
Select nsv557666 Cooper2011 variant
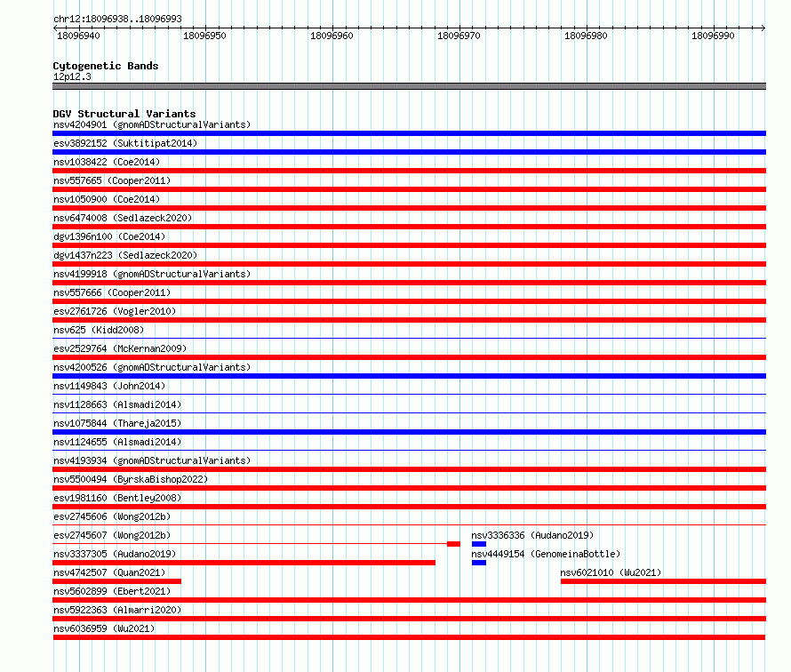112,292
